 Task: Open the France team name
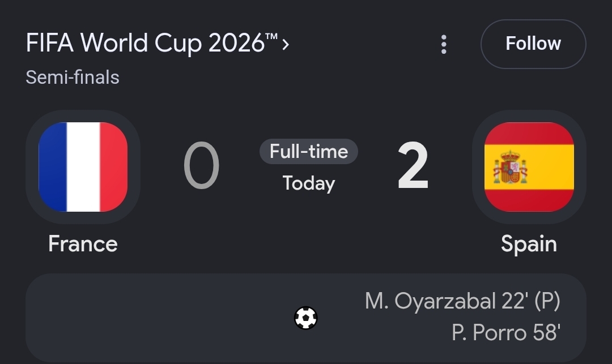(83, 244)
